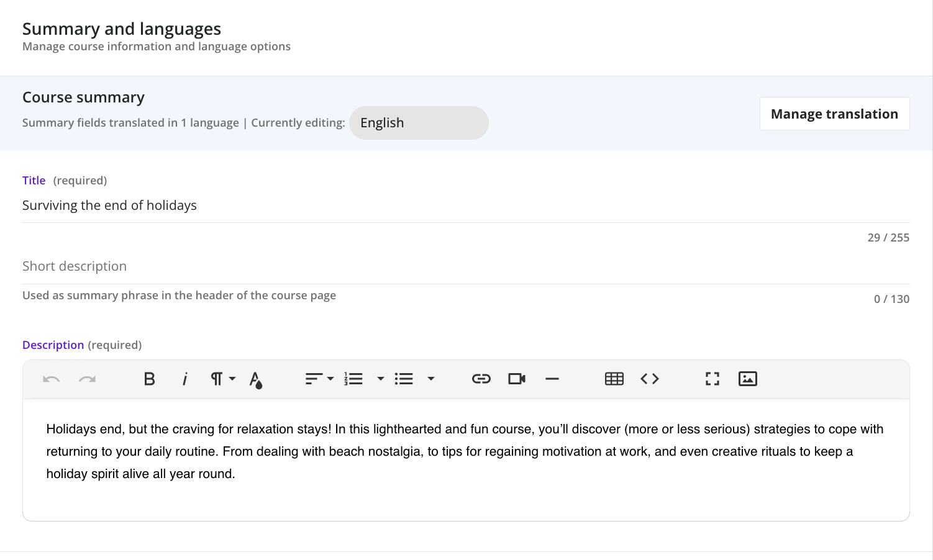933x560 pixels.
Task: Toggle bold formatting in description editor
Action: click(x=149, y=379)
